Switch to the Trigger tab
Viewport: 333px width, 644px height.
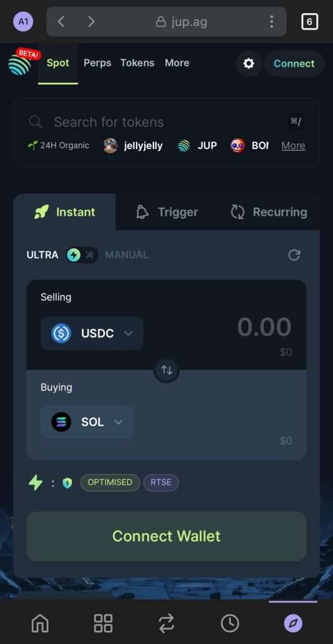click(x=167, y=212)
